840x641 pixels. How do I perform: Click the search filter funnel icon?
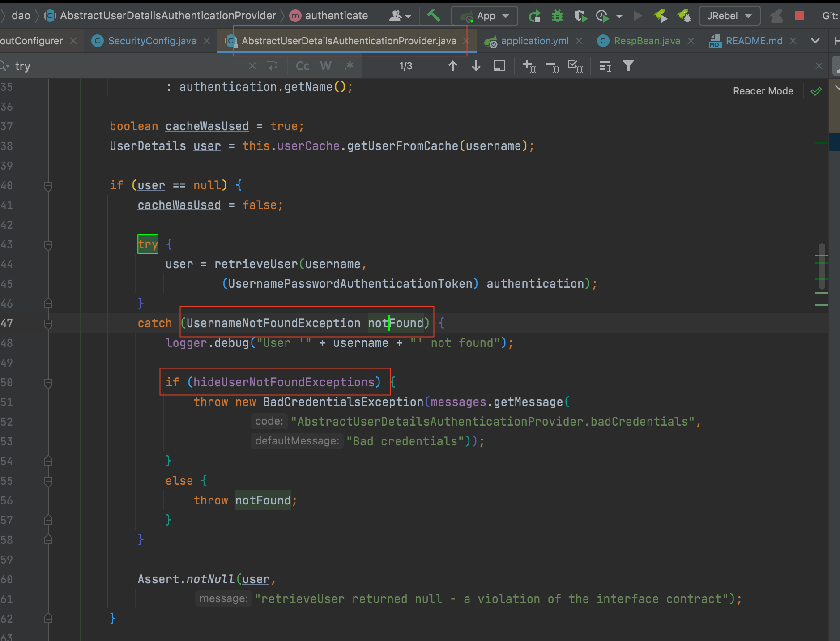tap(628, 66)
